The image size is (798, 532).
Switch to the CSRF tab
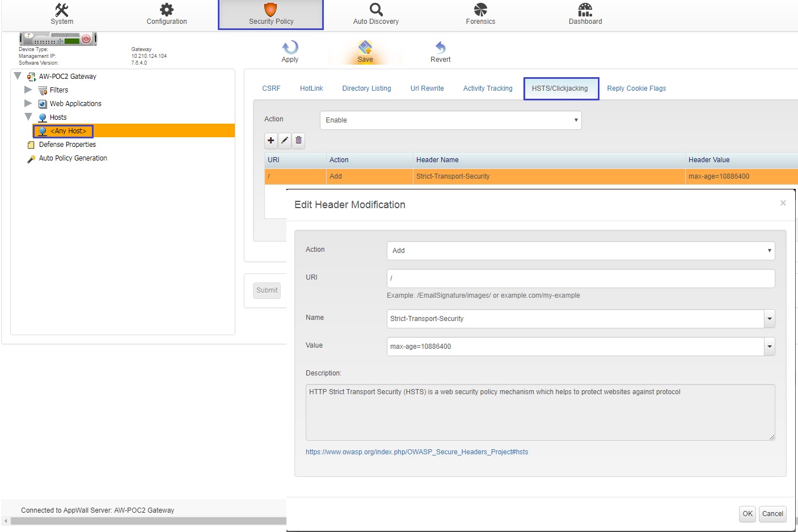point(271,88)
